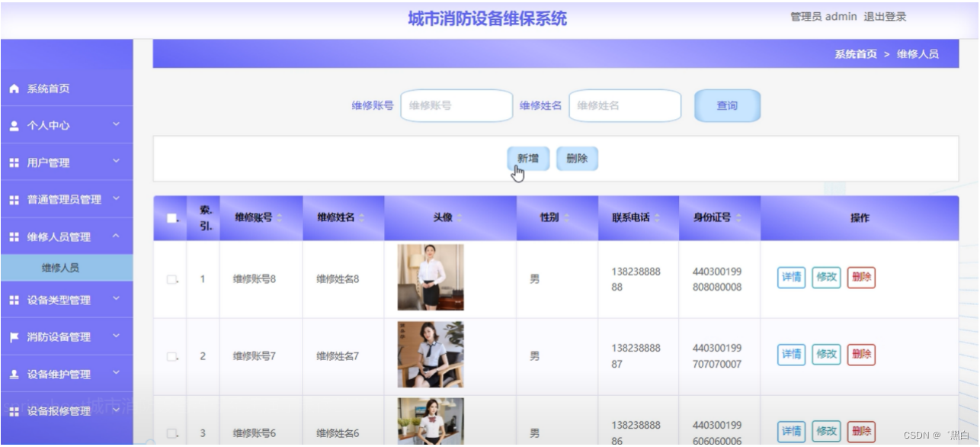Open the 设备类型管理 sidebar menu
Viewport: 980px width, 447px height.
(x=66, y=301)
